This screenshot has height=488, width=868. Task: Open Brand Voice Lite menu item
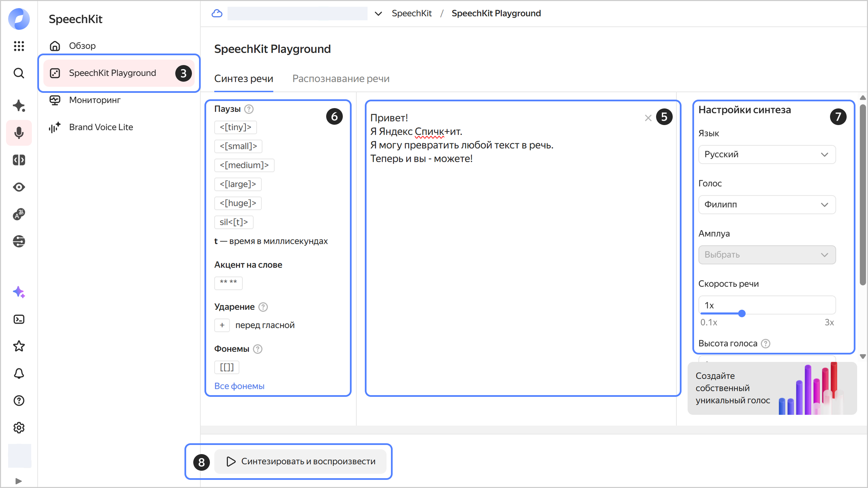point(101,127)
